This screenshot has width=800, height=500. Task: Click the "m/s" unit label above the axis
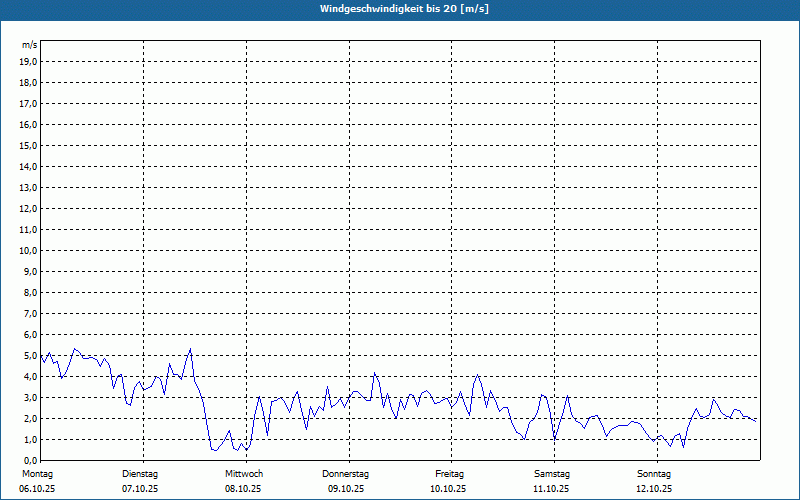(29, 45)
